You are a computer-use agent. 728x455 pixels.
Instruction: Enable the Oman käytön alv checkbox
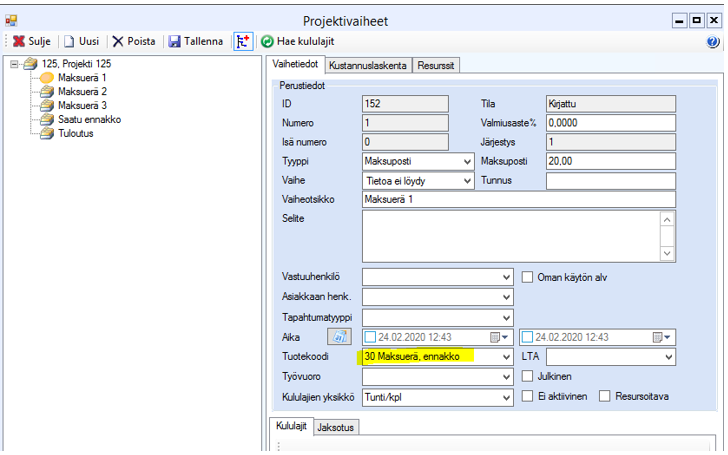pyautogui.click(x=530, y=277)
